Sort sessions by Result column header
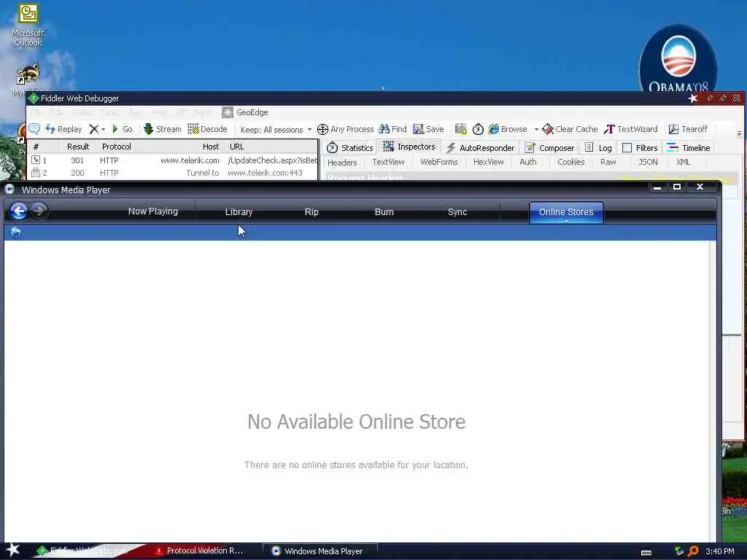 (78, 147)
